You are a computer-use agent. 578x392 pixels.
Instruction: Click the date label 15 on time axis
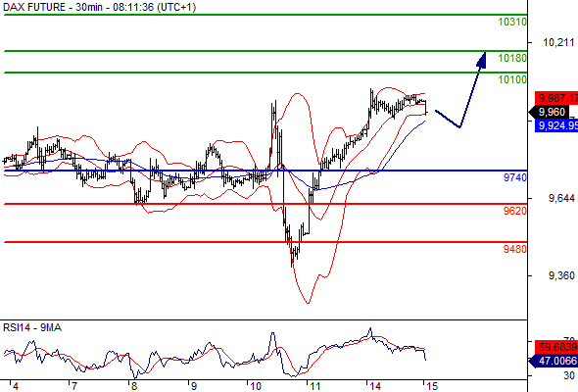[x=432, y=386]
